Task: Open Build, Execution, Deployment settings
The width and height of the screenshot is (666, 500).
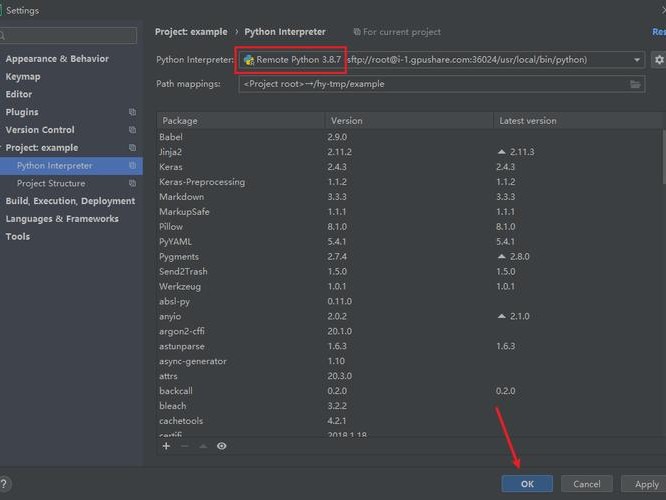Action: pos(70,201)
